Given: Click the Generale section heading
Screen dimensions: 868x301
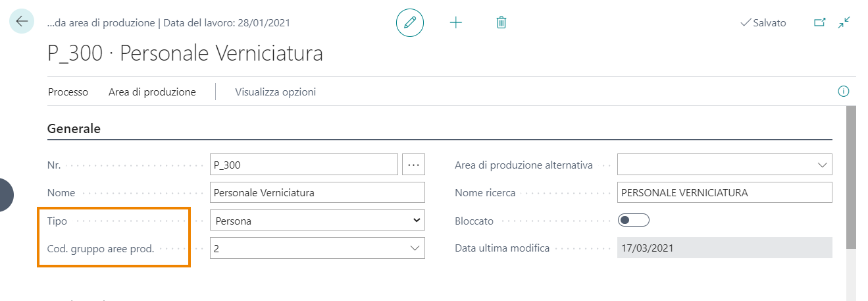Looking at the screenshot, I should coord(74,129).
